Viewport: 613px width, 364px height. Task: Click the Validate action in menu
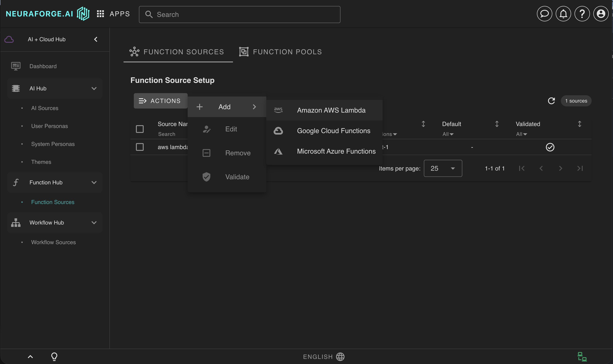(x=237, y=177)
